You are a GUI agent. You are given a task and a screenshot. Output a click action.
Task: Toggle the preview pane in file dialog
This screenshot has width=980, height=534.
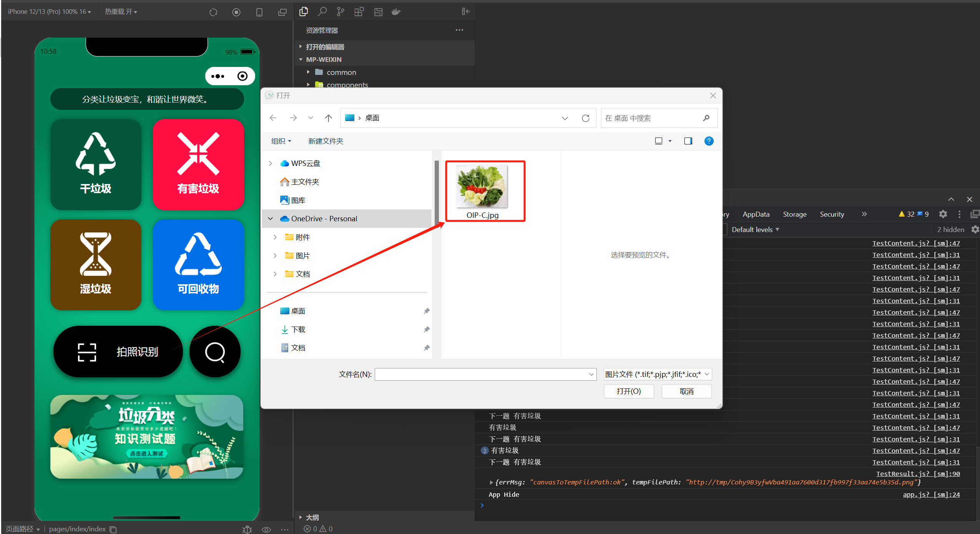(x=688, y=141)
